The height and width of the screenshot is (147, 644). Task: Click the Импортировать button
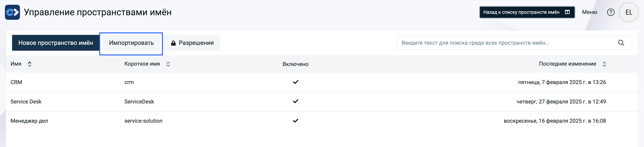point(131,43)
